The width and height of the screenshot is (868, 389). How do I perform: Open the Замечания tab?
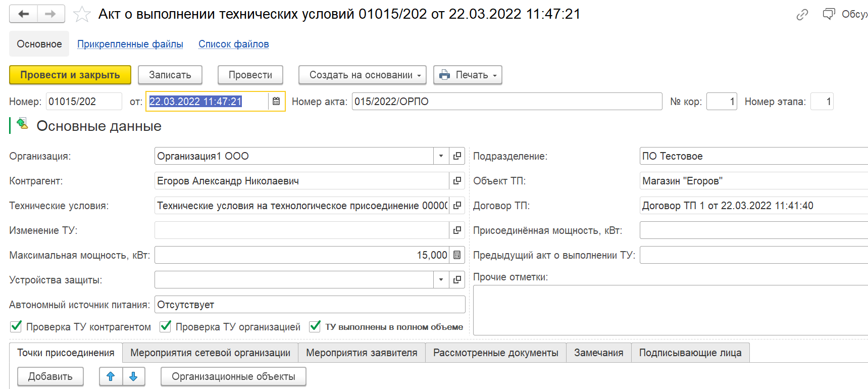(x=599, y=353)
